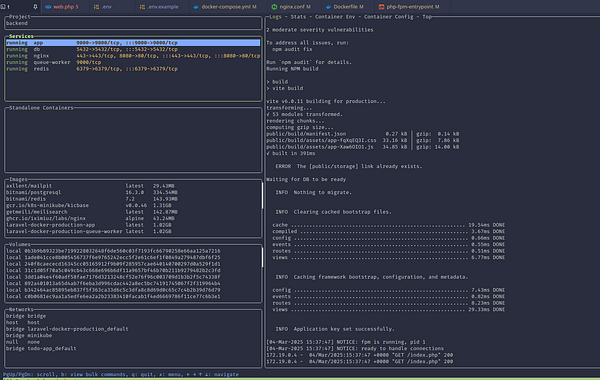The image size is (600, 380).
Task: Select the ghcr.io nginx alpine image
Action: (x=133, y=219)
